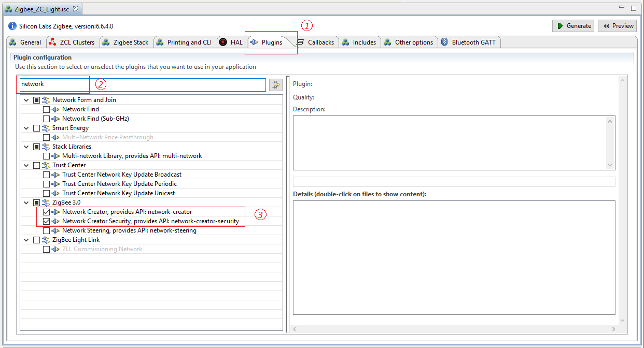Click the Generate button

click(x=573, y=26)
